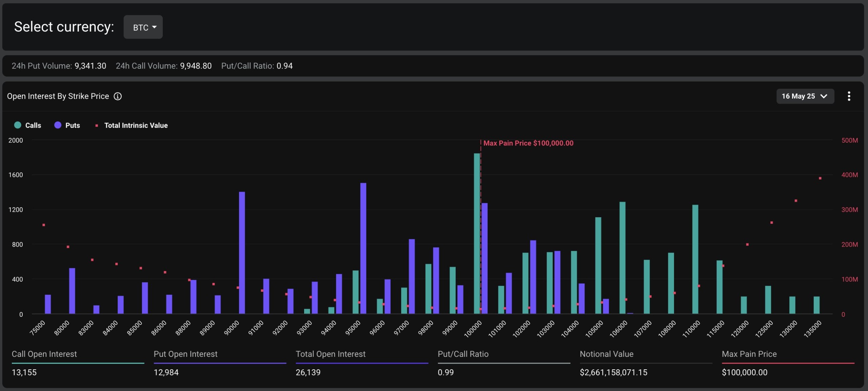868x391 pixels.
Task: Click the chevron on the date selector
Action: click(x=823, y=96)
